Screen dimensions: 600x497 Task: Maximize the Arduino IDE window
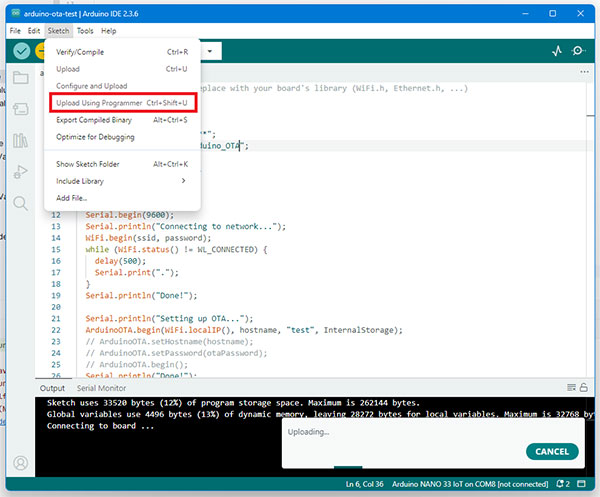(553, 13)
